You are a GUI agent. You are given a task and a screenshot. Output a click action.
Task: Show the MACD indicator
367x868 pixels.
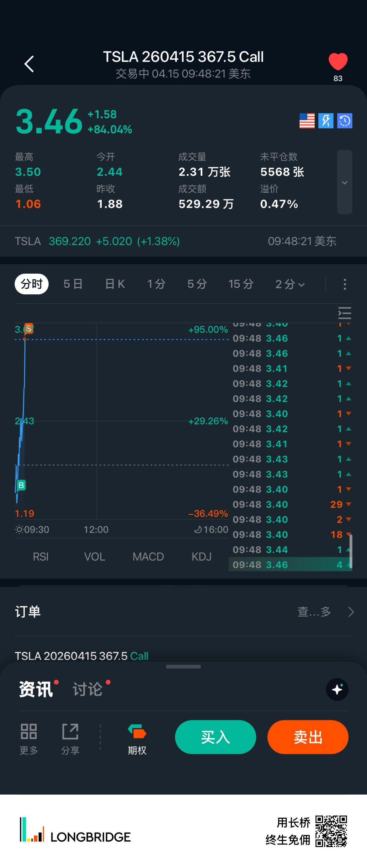click(x=148, y=557)
